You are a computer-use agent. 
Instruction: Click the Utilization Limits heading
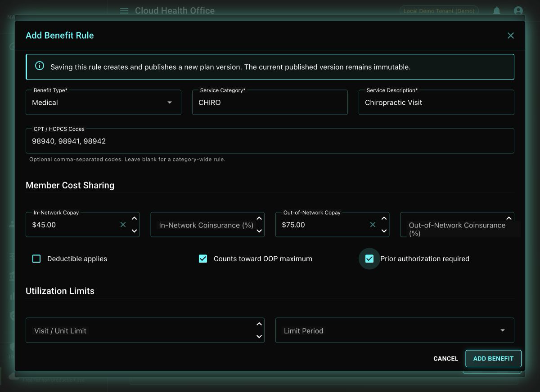[x=60, y=291]
